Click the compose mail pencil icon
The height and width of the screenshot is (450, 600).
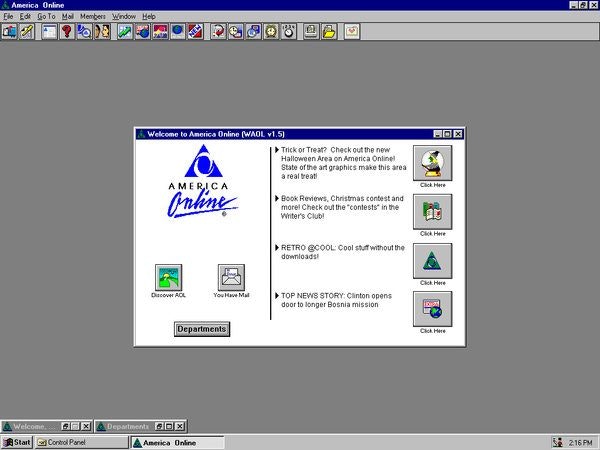pyautogui.click(x=26, y=31)
